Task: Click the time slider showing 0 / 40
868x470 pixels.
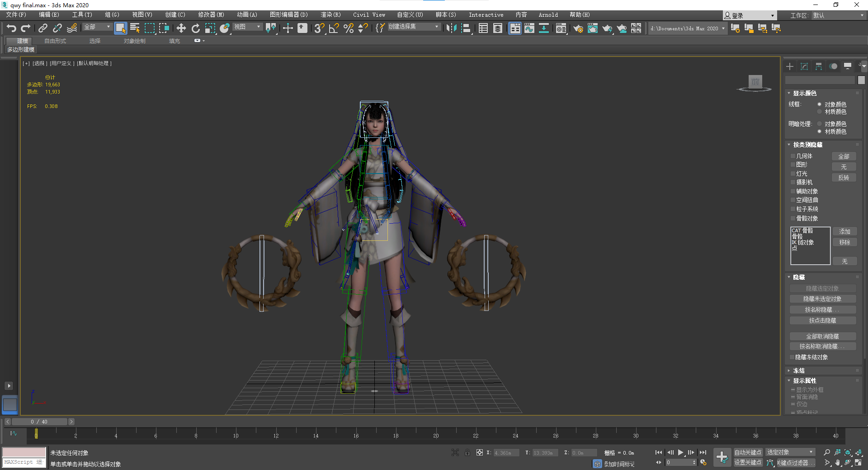Action: point(39,422)
